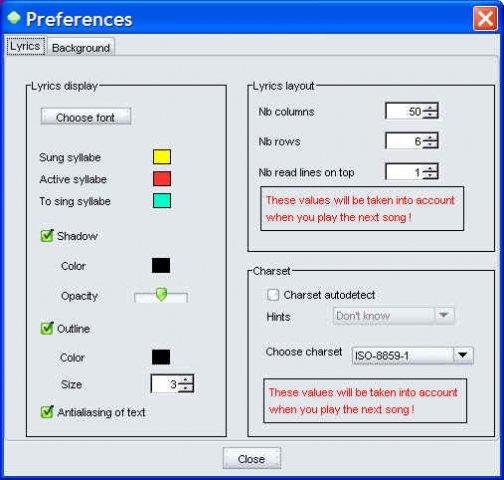This screenshot has height=480, width=504.
Task: Change the Shadow black color swatch
Action: [x=161, y=265]
